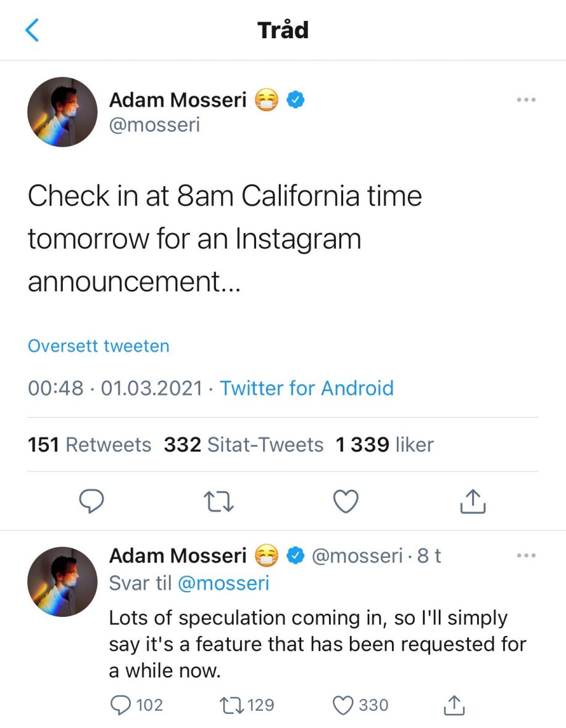Like the main tweet with heart icon
The image size is (566, 728).
[346, 502]
